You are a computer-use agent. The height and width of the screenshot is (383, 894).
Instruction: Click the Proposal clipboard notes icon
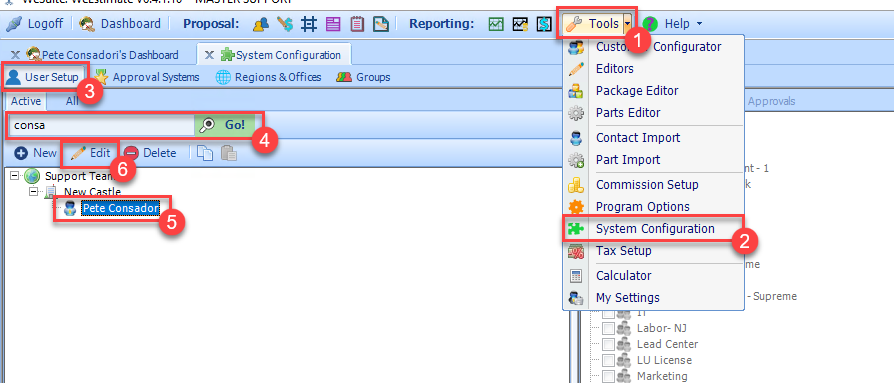coord(357,24)
